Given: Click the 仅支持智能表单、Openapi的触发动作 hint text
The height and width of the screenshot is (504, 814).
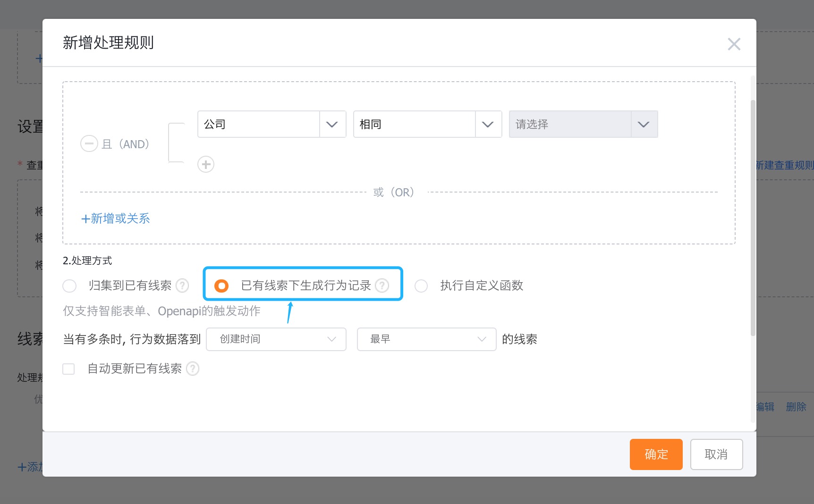Looking at the screenshot, I should tap(162, 311).
